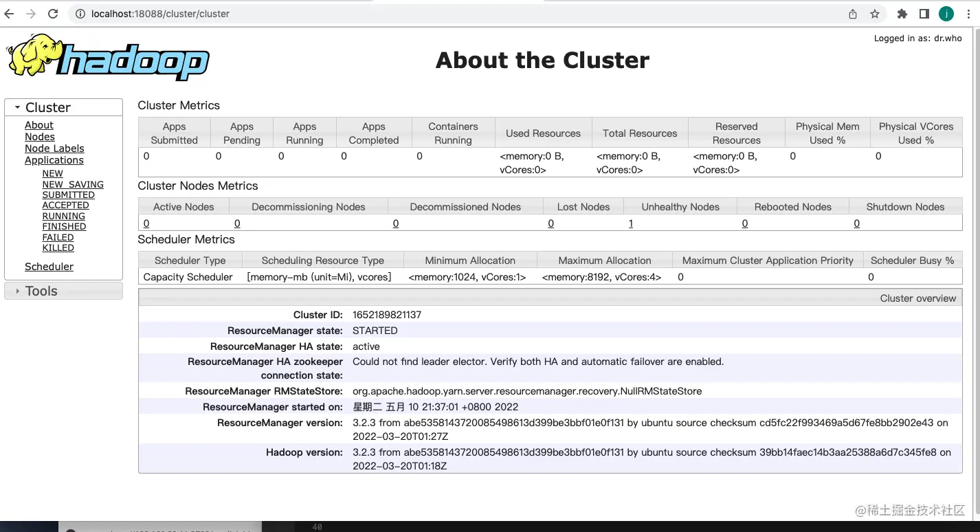This screenshot has height=532, width=980.
Task: Show FAILED applications
Action: [58, 237]
